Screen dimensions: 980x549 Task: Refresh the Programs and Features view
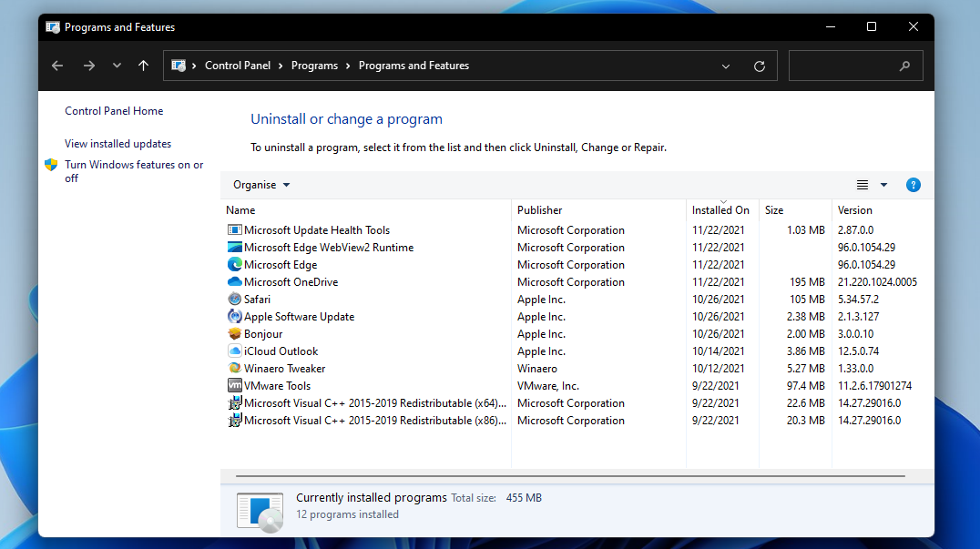coord(760,66)
